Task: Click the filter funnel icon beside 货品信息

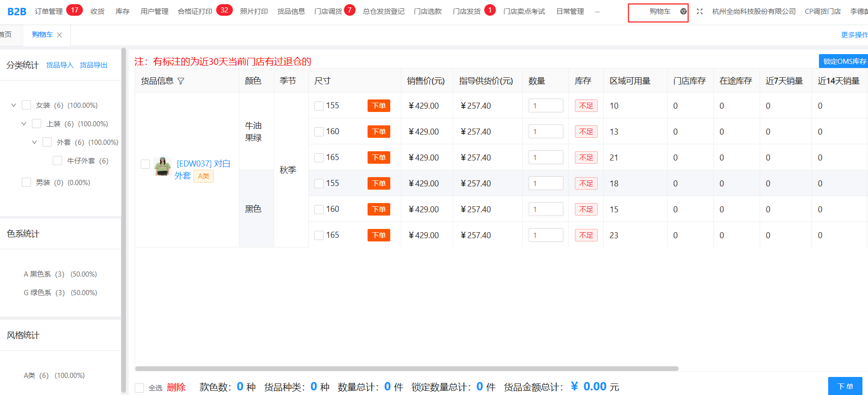Action: [181, 81]
